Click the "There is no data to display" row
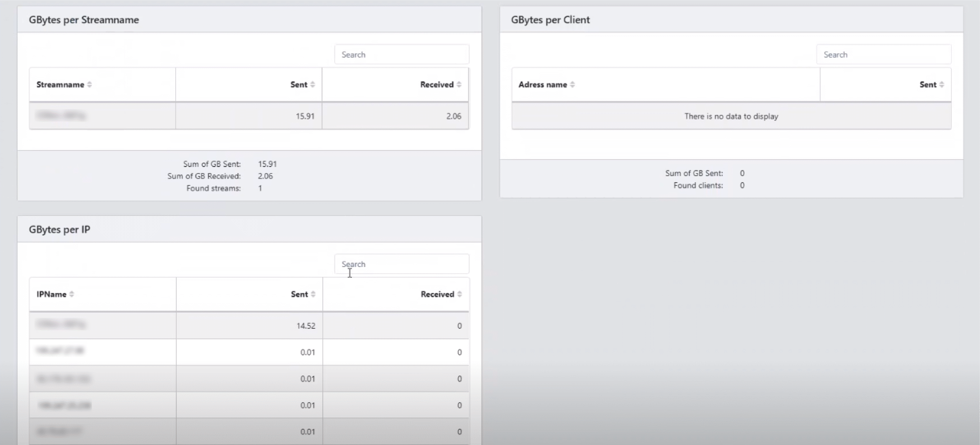 pos(731,116)
